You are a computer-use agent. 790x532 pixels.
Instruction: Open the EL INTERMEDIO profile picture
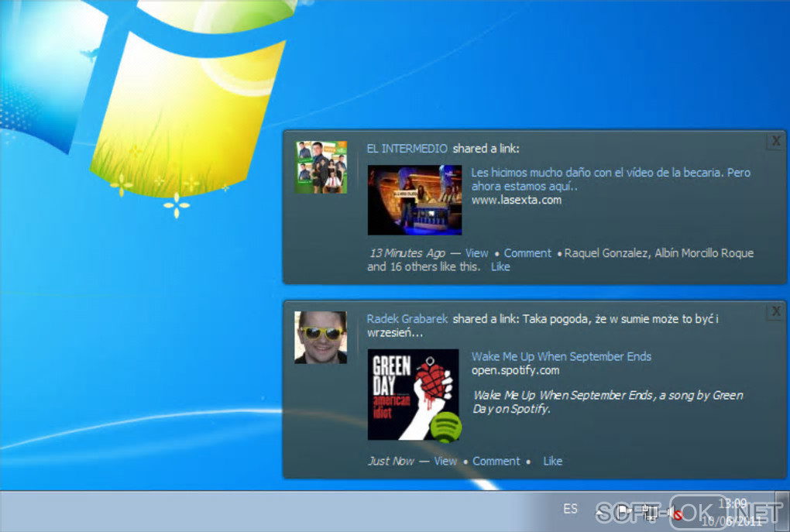321,167
